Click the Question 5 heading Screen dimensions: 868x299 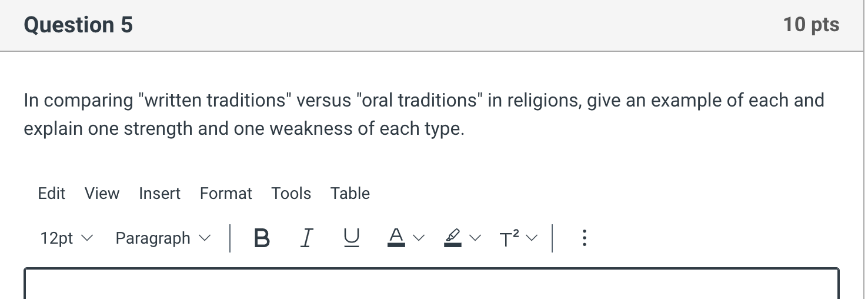pyautogui.click(x=78, y=25)
